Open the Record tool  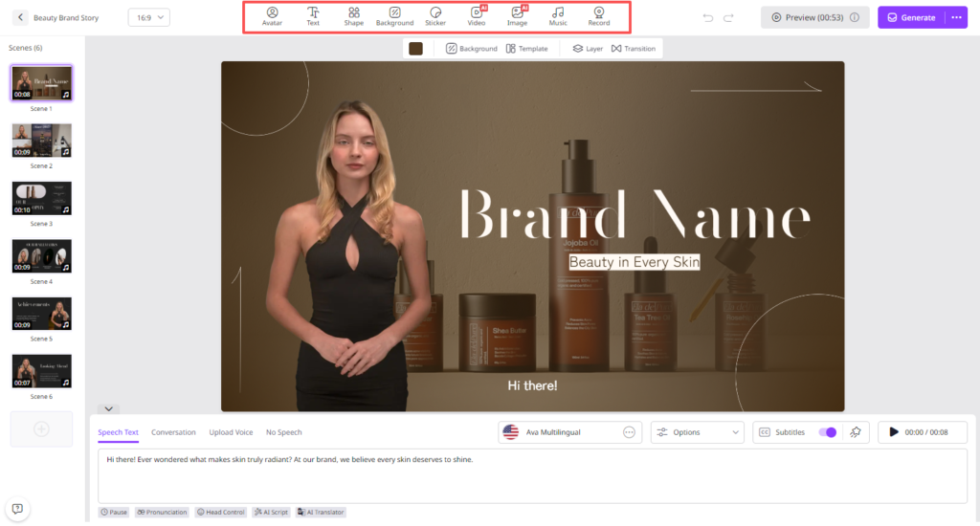[x=598, y=16]
